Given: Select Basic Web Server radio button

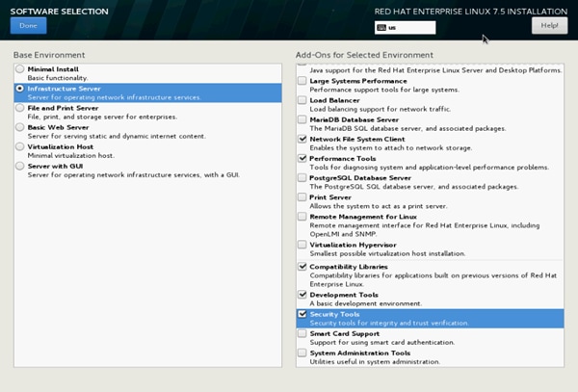Looking at the screenshot, I should (20, 127).
